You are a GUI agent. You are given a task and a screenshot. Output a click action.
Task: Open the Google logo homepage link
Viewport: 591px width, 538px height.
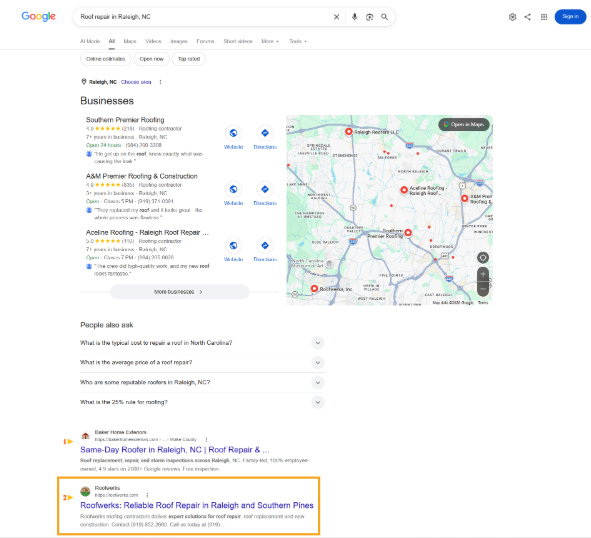(38, 16)
